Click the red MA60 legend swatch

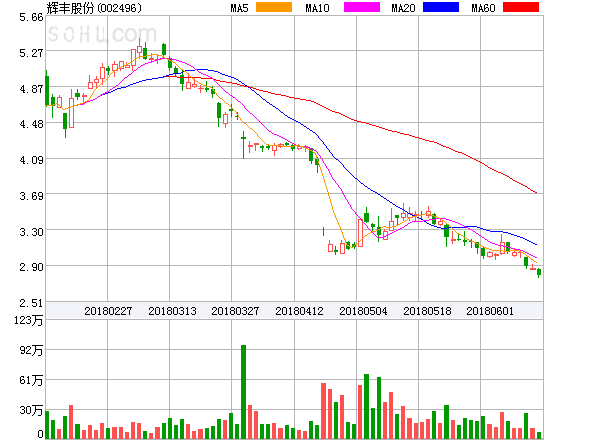coord(521,7)
